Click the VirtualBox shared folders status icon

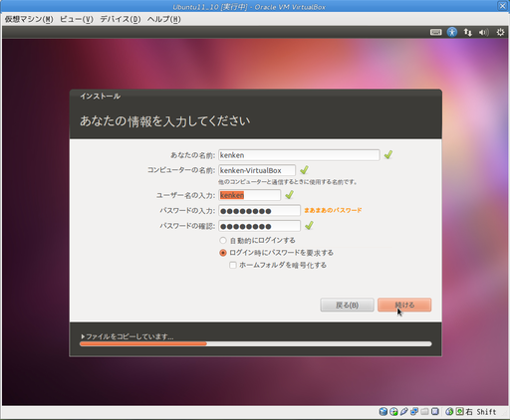pyautogui.click(x=424, y=412)
